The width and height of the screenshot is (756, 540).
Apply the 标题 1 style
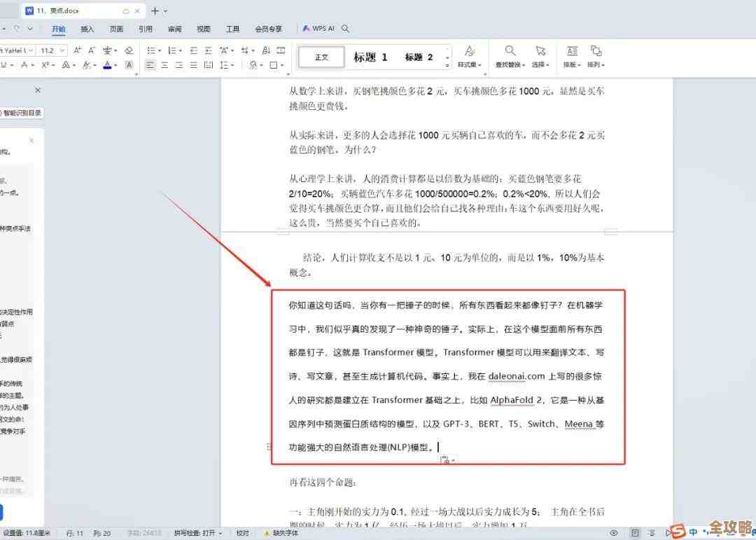pyautogui.click(x=370, y=57)
